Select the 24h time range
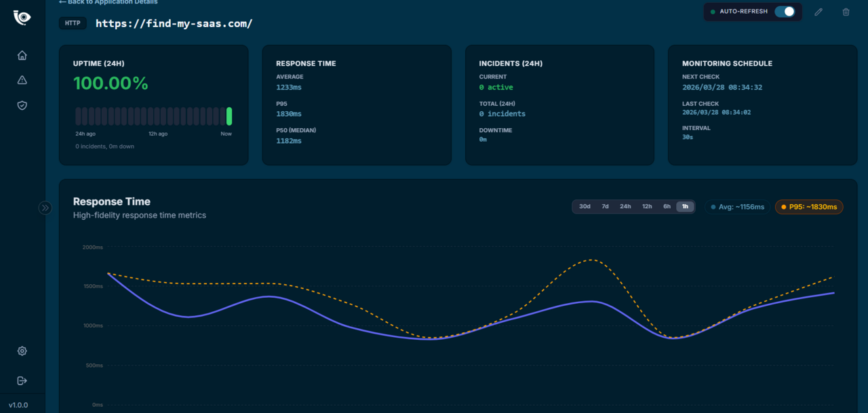The height and width of the screenshot is (413, 868). pyautogui.click(x=625, y=207)
